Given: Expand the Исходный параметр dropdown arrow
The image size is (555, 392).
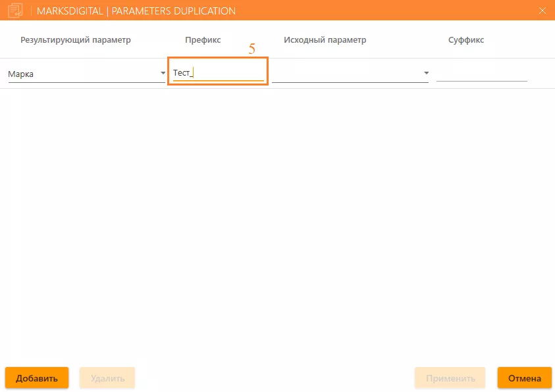Looking at the screenshot, I should click(x=426, y=74).
